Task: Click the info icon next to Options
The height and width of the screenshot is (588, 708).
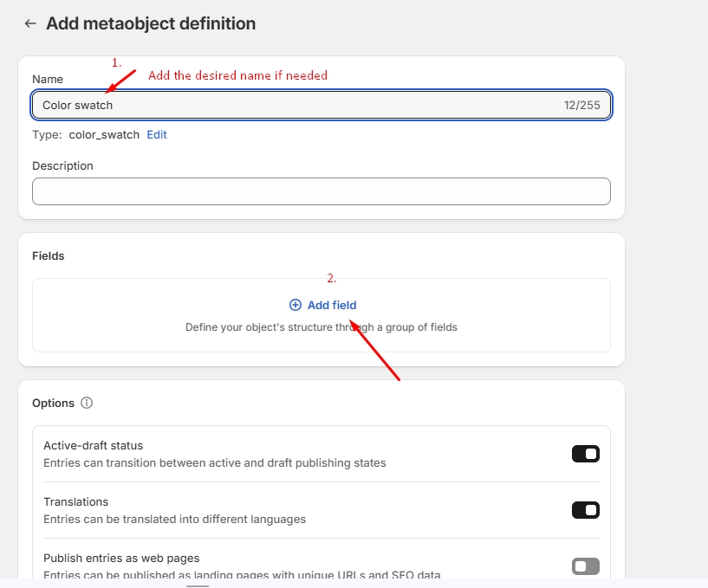Action: 87,403
